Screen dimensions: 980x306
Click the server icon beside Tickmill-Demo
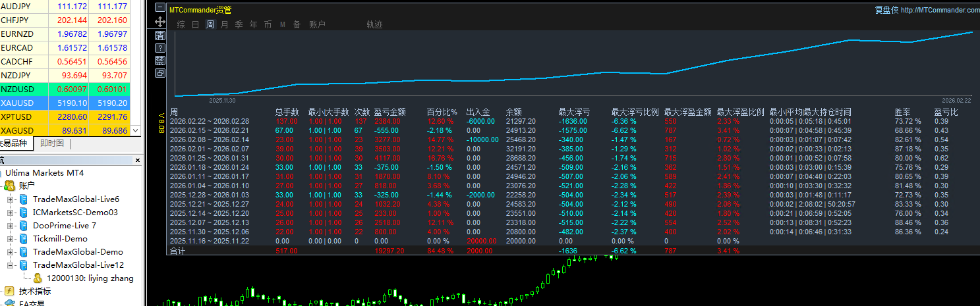tap(23, 238)
